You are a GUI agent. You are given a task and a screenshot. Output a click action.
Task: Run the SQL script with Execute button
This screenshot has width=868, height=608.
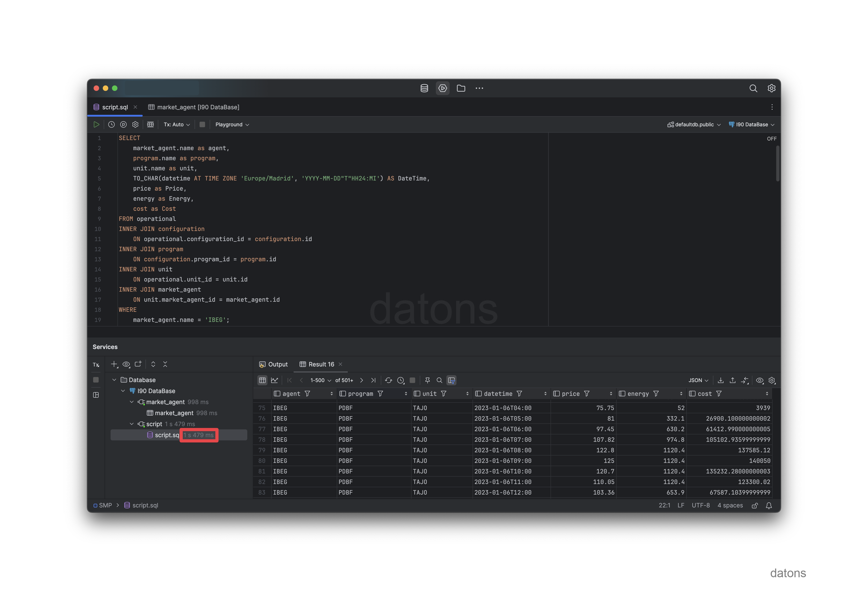[96, 124]
